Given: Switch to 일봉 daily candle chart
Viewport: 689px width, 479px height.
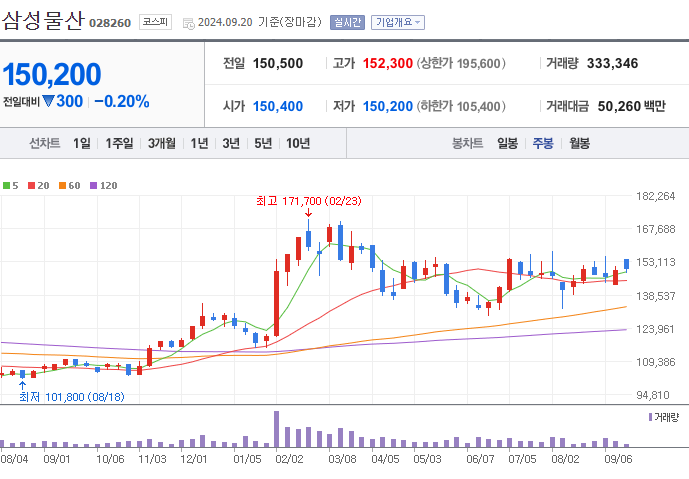Looking at the screenshot, I should pos(508,143).
